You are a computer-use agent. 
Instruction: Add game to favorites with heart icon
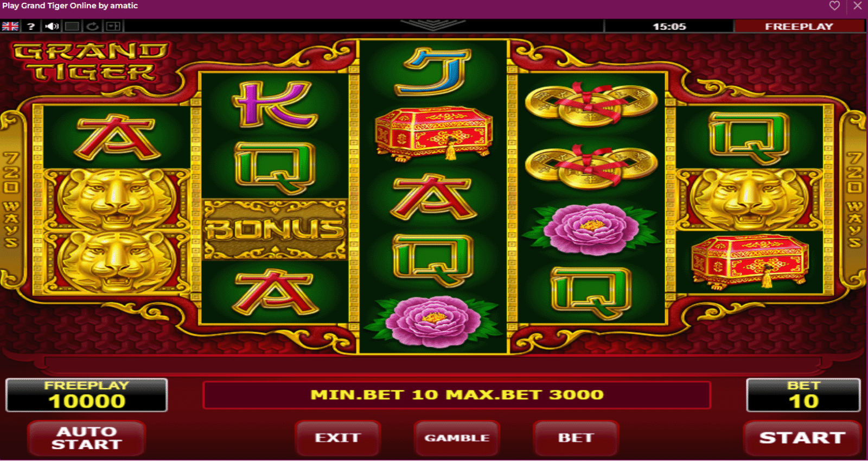(834, 6)
